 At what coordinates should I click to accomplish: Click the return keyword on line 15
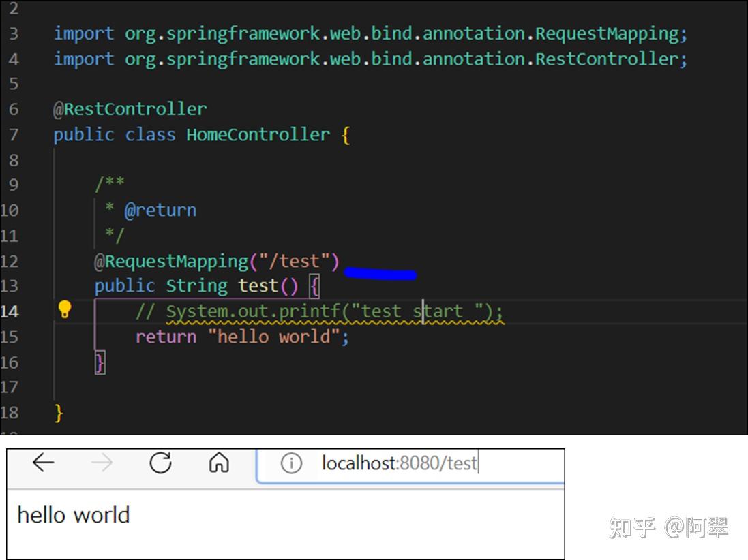pyautogui.click(x=166, y=337)
